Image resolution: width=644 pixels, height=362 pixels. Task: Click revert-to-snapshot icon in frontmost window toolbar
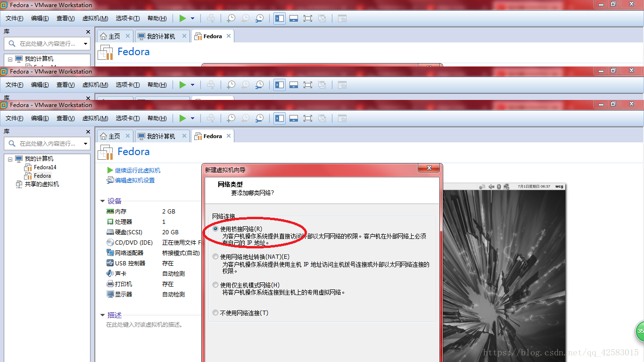(245, 118)
